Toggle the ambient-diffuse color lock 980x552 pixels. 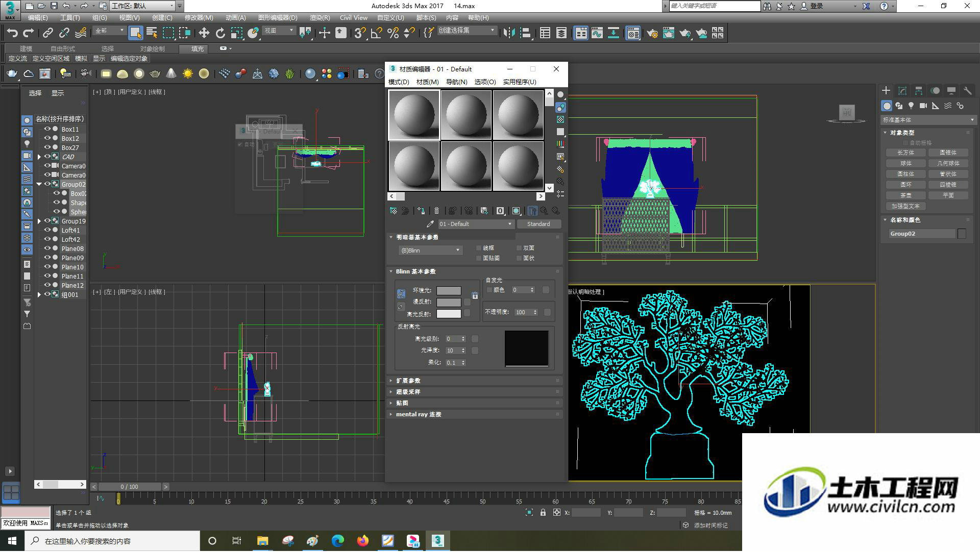[475, 296]
